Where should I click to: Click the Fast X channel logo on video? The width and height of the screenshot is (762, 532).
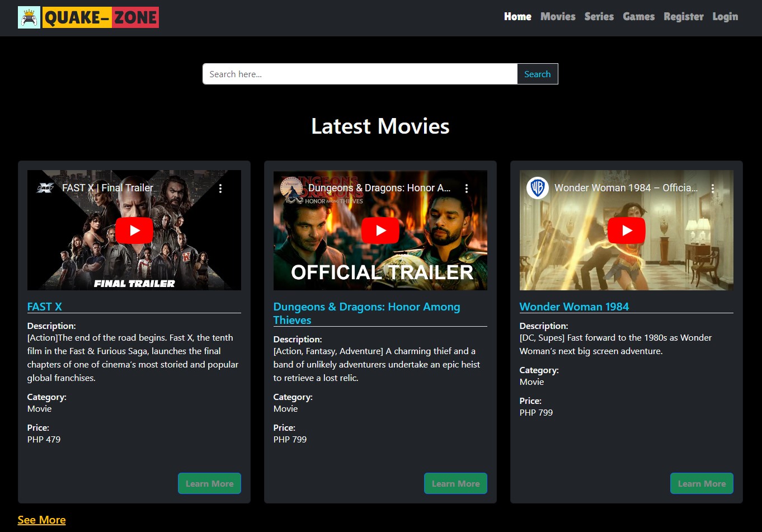[x=45, y=188]
